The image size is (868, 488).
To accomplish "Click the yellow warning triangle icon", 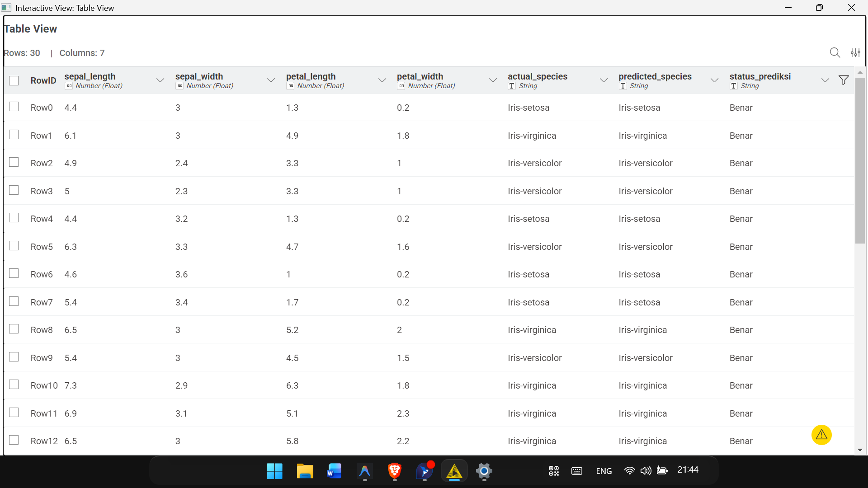I will pos(821,435).
